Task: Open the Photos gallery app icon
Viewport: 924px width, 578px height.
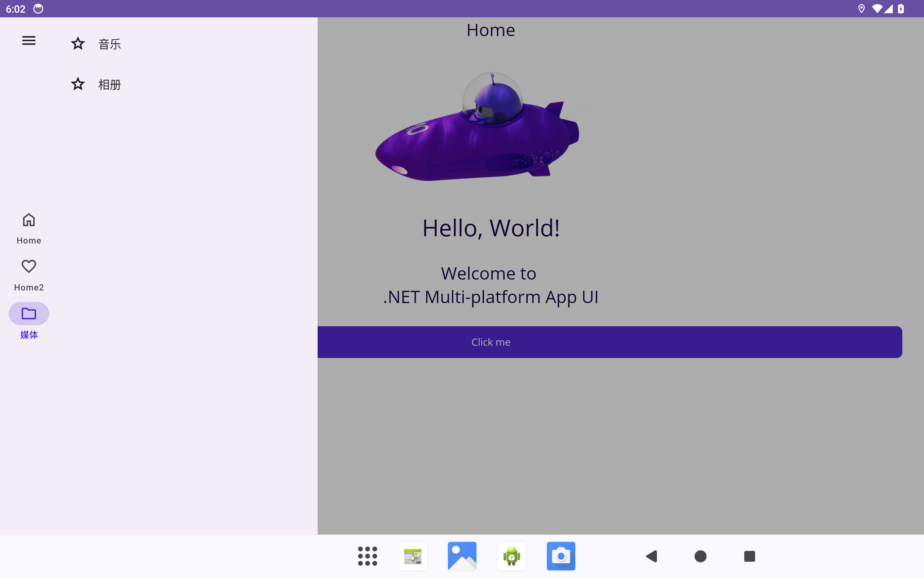Action: click(462, 556)
